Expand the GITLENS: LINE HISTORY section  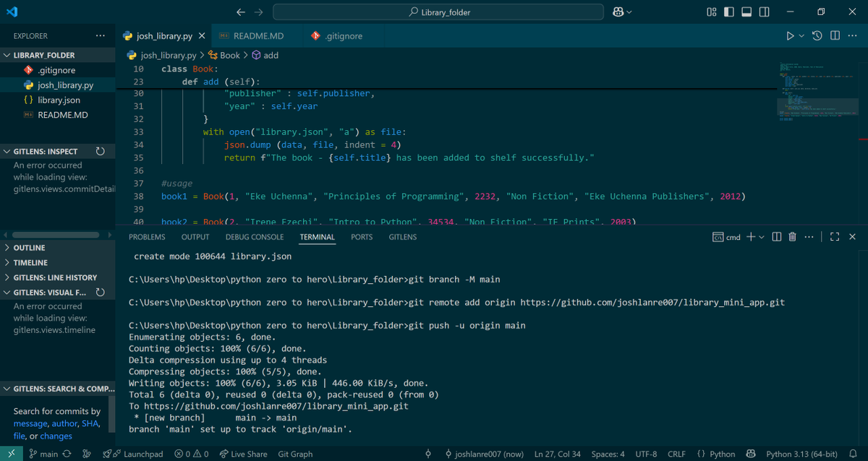click(x=58, y=277)
